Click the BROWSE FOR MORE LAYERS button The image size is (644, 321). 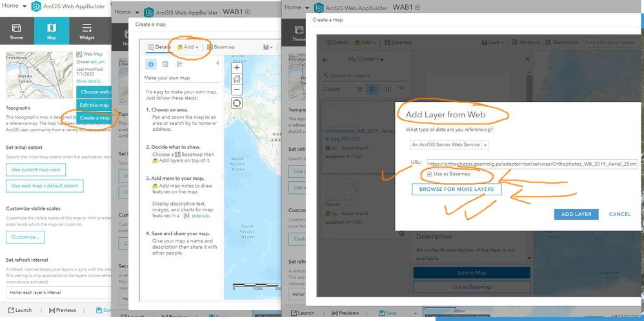[456, 190]
